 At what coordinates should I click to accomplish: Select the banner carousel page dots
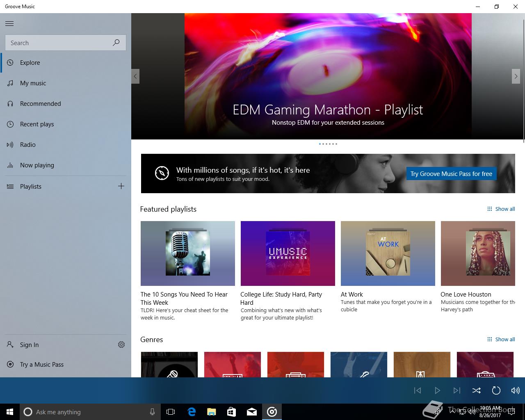[328, 144]
